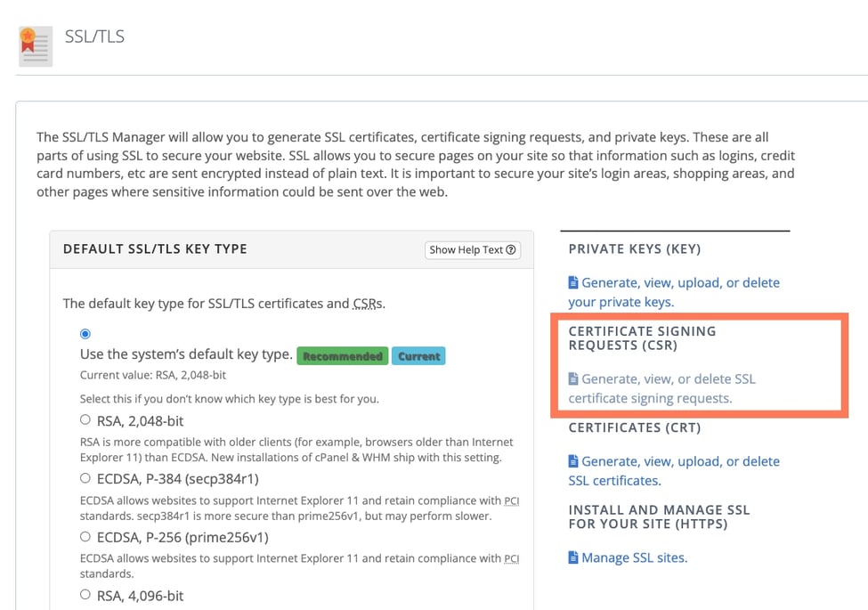Click the Show Help Text button
The width and height of the screenshot is (868, 610).
pyautogui.click(x=472, y=249)
